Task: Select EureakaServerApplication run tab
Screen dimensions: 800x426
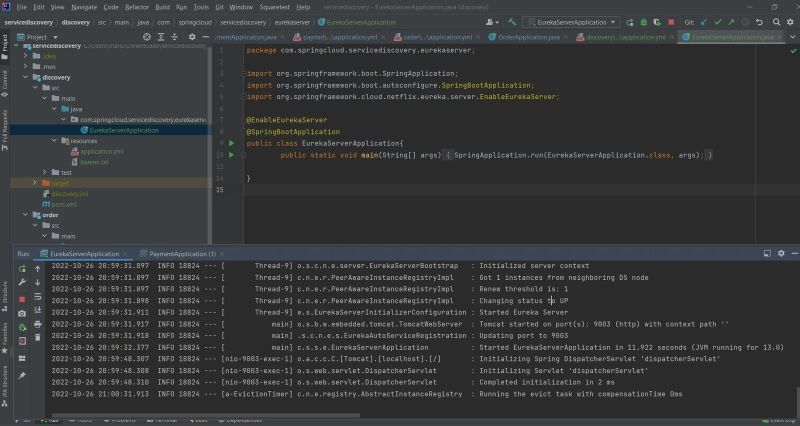Action: point(84,254)
